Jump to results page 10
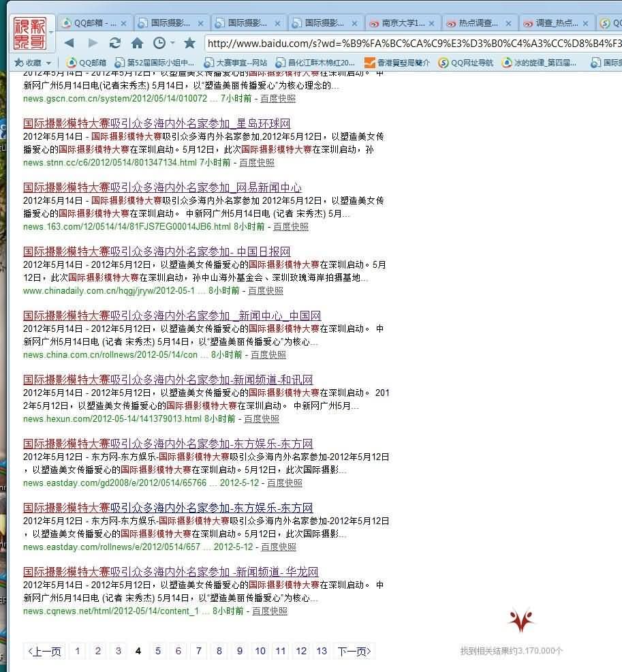 [260, 652]
